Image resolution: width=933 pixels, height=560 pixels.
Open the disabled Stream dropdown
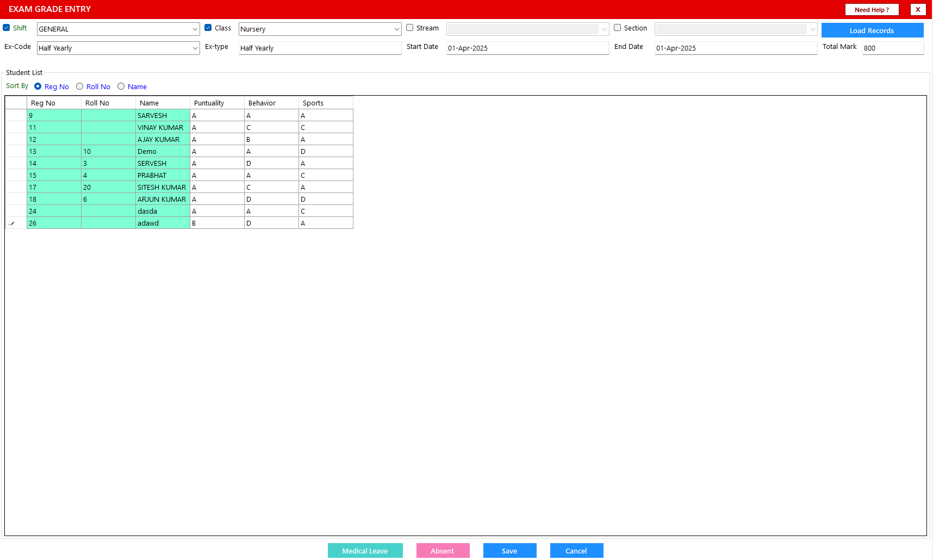pyautogui.click(x=528, y=29)
